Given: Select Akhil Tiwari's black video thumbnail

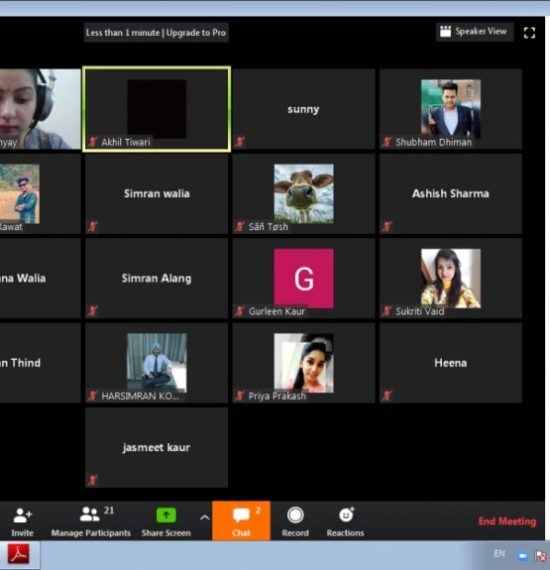Looking at the screenshot, I should 157,109.
